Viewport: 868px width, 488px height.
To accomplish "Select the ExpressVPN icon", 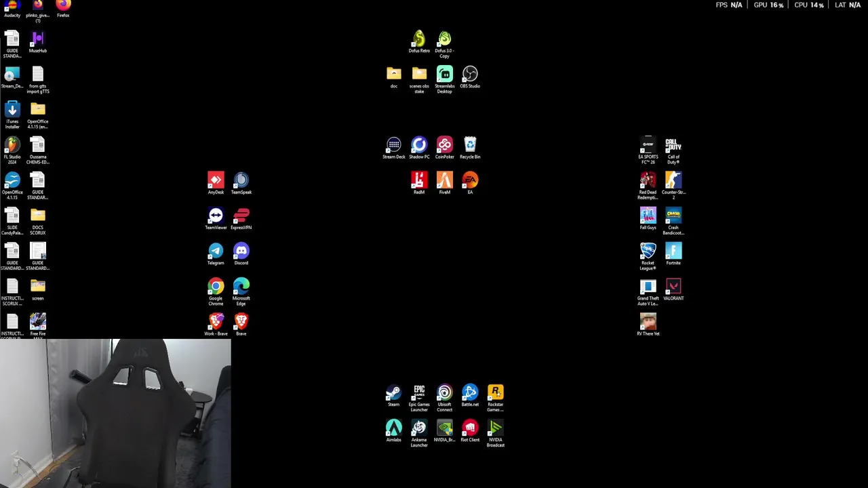I will 241,219.
